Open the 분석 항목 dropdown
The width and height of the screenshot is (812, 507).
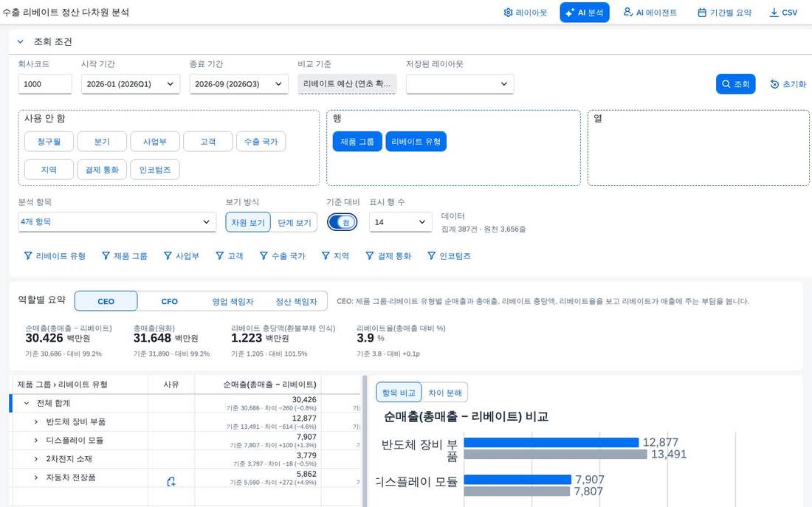click(117, 221)
